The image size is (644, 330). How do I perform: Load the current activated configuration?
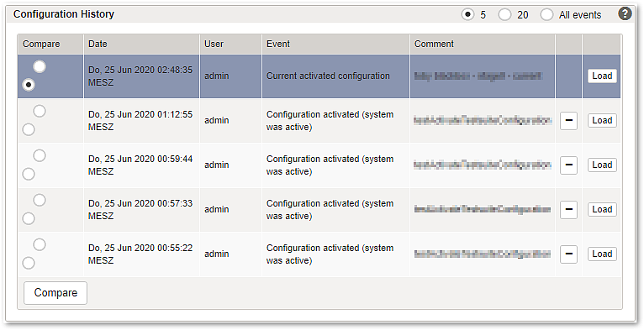(602, 76)
